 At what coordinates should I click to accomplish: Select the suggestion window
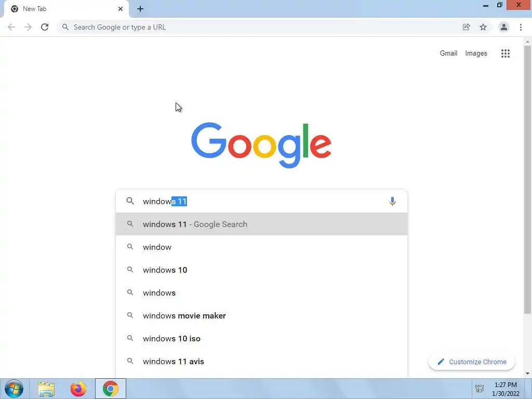[x=261, y=247]
